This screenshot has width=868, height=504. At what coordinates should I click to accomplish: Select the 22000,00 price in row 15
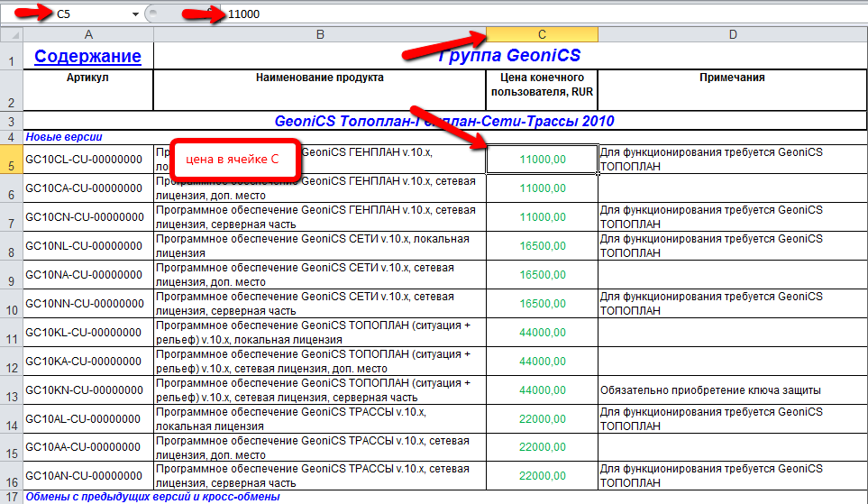[x=542, y=447]
